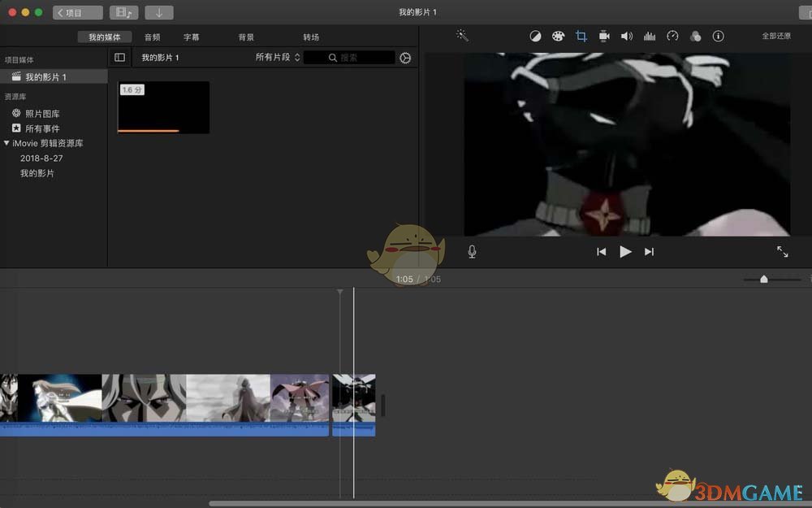Click the blue audio track of the long clip
The height and width of the screenshot is (508, 812).
click(164, 429)
